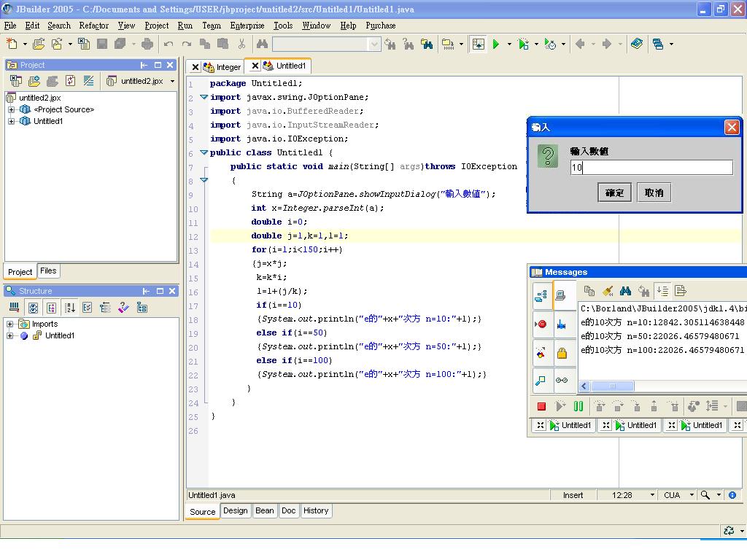Click the red Stop program icon
The height and width of the screenshot is (560, 747).
click(x=541, y=406)
